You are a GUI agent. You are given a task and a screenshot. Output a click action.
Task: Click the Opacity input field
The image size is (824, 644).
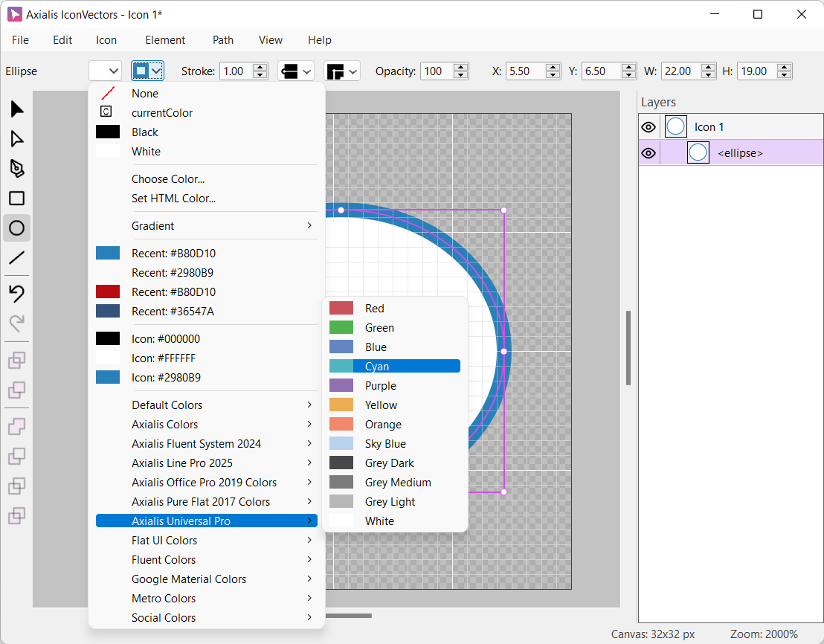tap(437, 71)
